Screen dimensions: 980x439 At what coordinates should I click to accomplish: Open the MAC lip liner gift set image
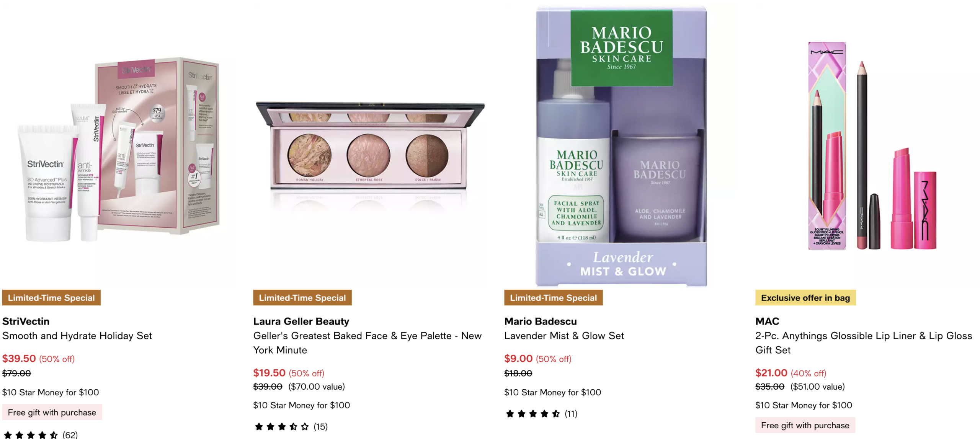click(x=872, y=146)
